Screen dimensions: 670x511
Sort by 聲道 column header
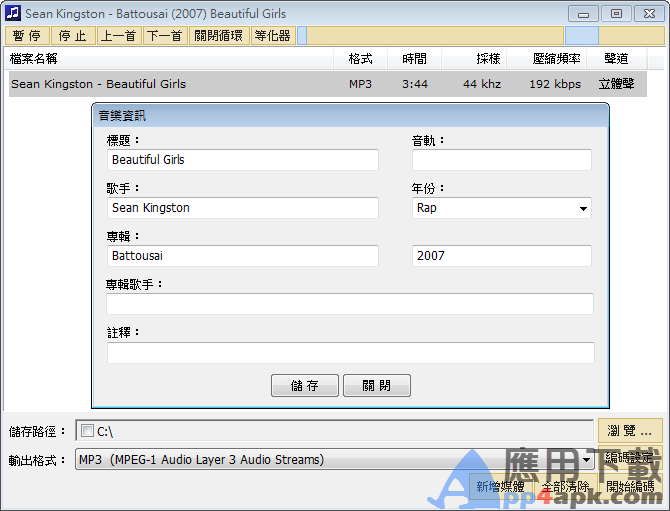(x=617, y=59)
